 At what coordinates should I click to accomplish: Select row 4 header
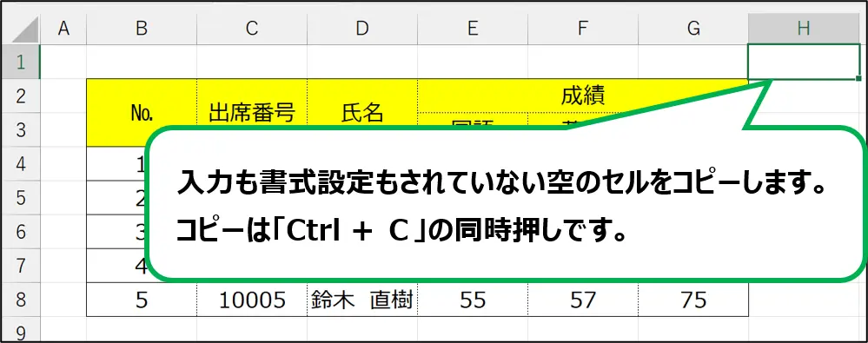[21, 164]
